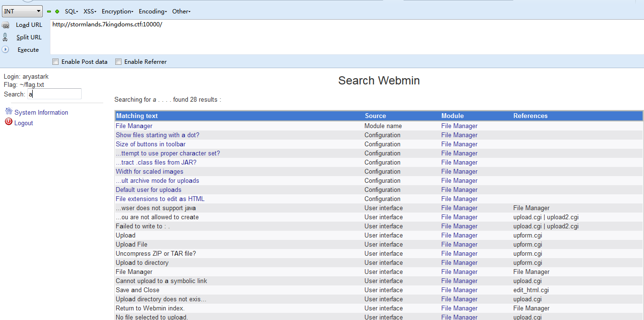Click File Manager module link in 'Save and Close' row
This screenshot has width=644, height=320.
[459, 290]
